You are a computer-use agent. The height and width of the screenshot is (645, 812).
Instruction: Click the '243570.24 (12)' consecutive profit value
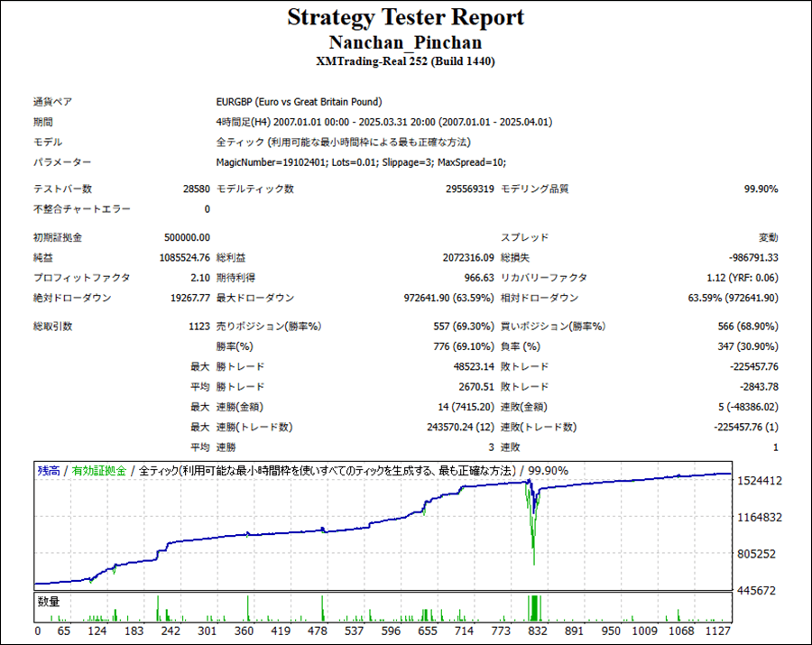(460, 428)
